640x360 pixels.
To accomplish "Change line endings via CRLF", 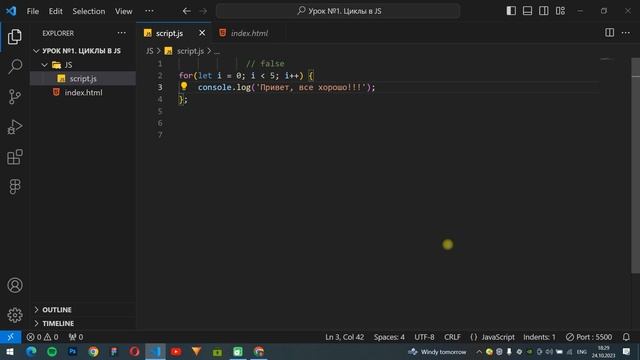I will [x=452, y=337].
